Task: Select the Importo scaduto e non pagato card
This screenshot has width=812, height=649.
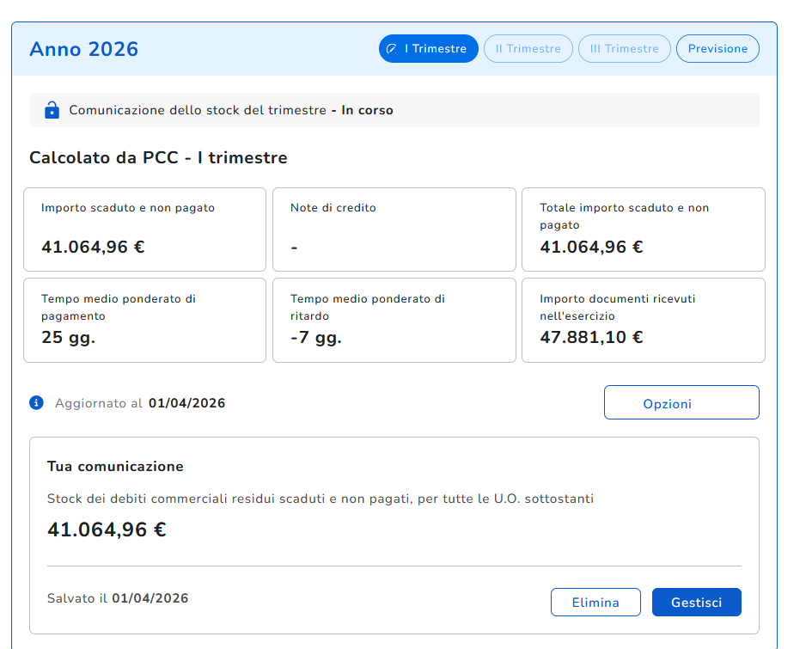Action: point(144,230)
